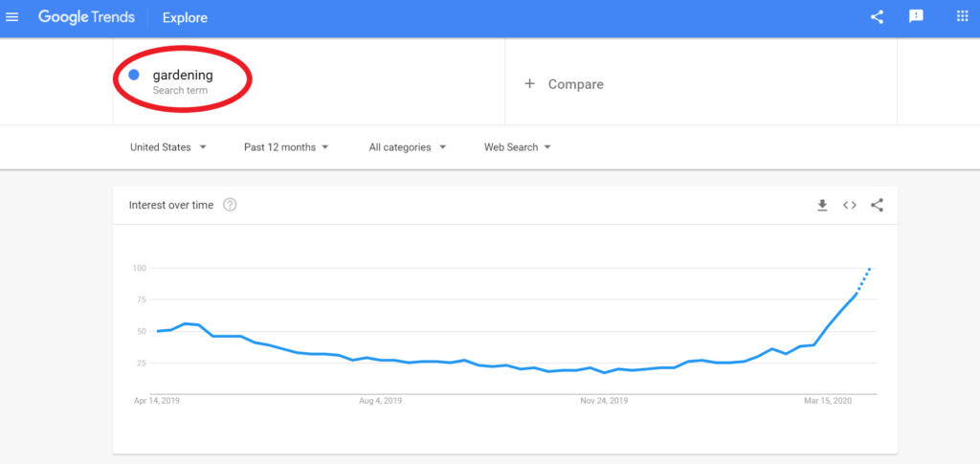Viewport: 980px width, 464px height.
Task: Go to Google Trends home logo
Action: (x=86, y=17)
